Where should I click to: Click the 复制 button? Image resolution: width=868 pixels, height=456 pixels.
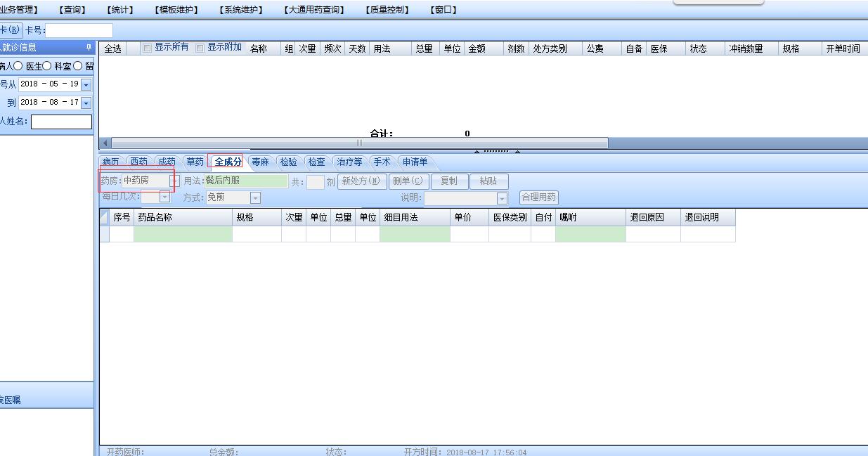pyautogui.click(x=449, y=181)
